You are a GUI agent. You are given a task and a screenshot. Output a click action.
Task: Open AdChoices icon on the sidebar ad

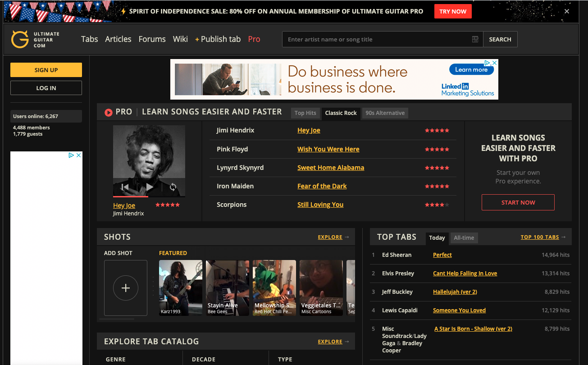click(71, 155)
